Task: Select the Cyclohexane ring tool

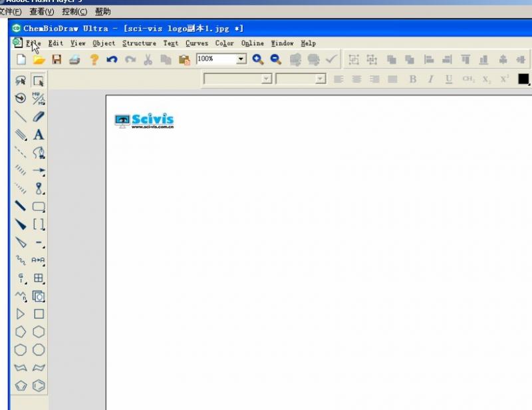Action: (39, 332)
